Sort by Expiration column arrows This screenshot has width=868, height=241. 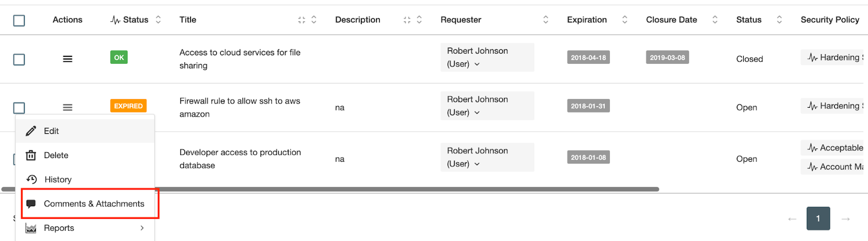pos(624,20)
